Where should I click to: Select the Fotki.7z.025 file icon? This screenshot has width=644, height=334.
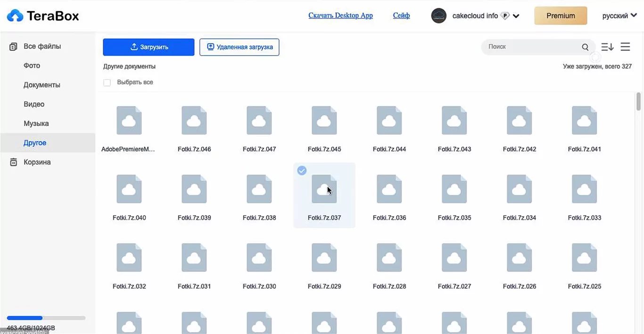[x=584, y=258]
